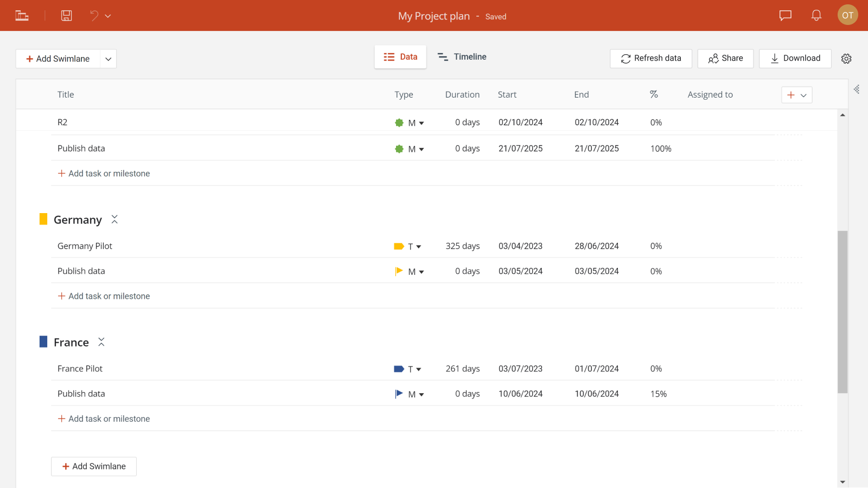Collapse the France swimlane

[101, 342]
